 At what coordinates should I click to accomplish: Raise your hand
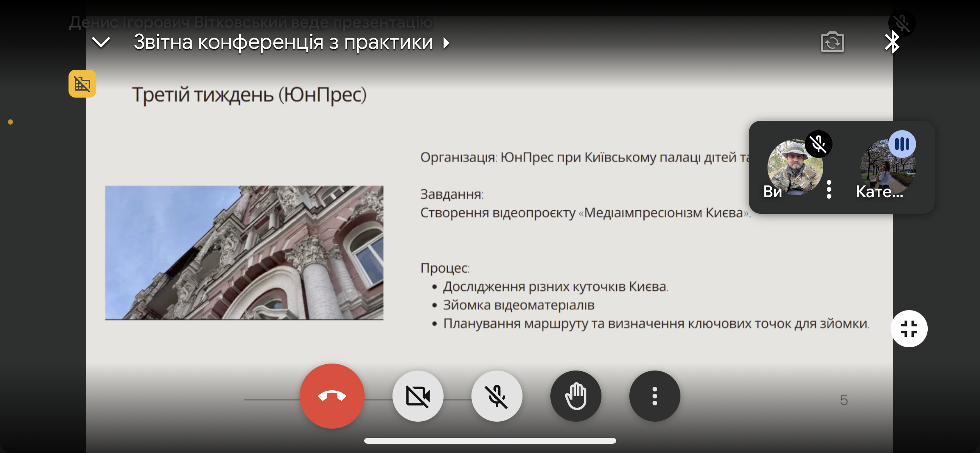pyautogui.click(x=576, y=396)
